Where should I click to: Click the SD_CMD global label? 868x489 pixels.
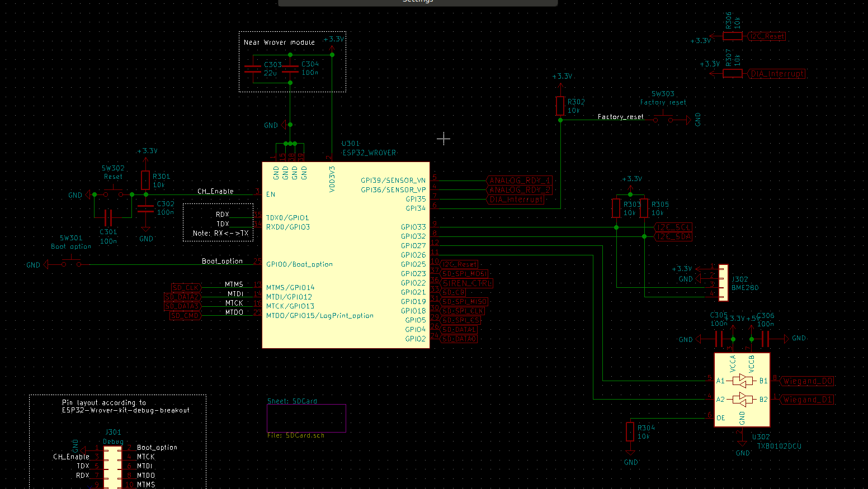pos(185,316)
